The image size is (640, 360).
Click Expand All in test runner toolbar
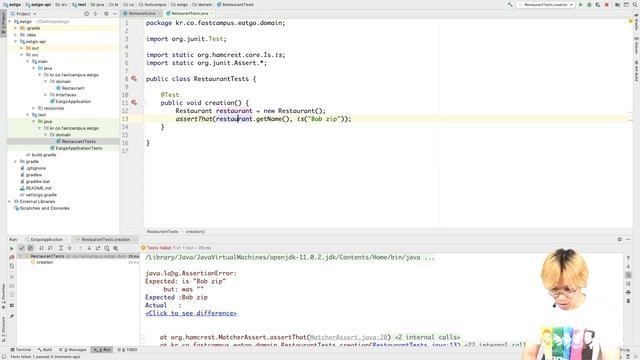[60, 248]
